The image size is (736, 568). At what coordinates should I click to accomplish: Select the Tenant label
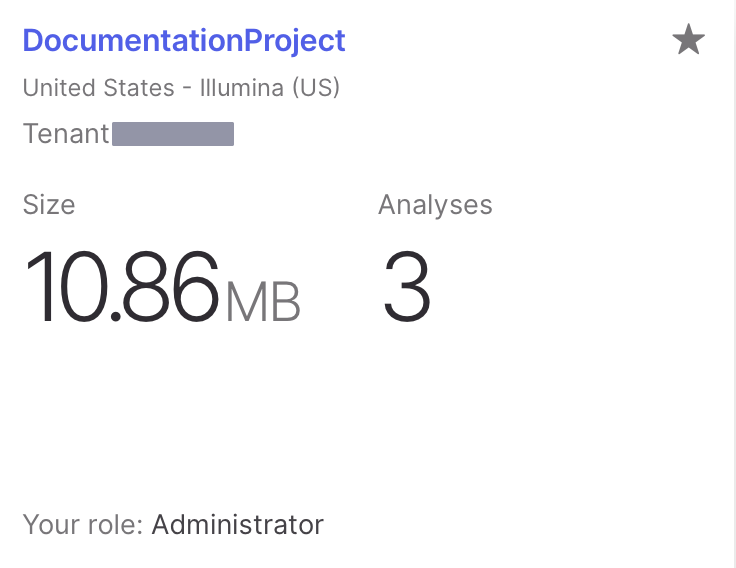(x=66, y=134)
